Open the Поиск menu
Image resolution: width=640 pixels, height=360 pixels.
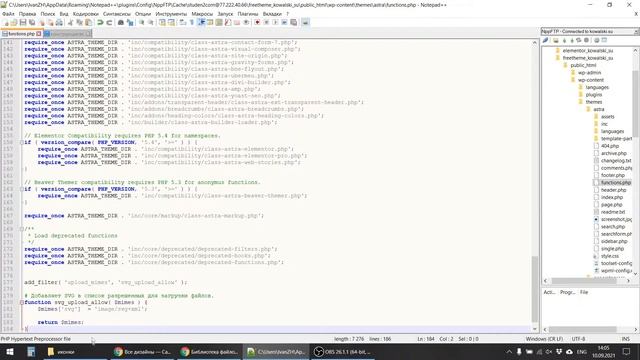(x=48, y=14)
